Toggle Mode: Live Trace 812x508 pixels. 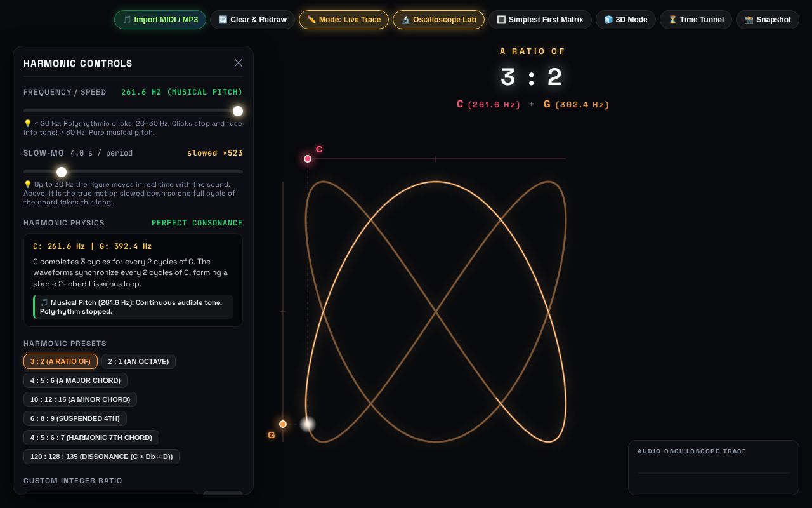click(x=344, y=20)
